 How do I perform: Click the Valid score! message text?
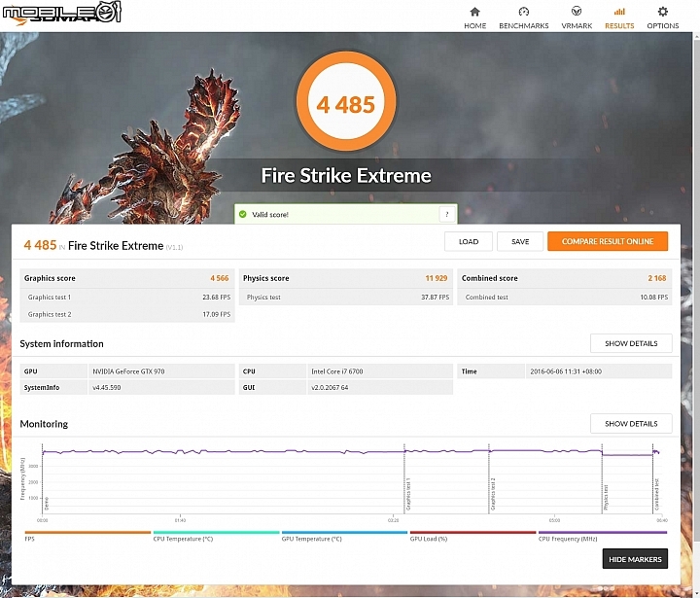(270, 214)
